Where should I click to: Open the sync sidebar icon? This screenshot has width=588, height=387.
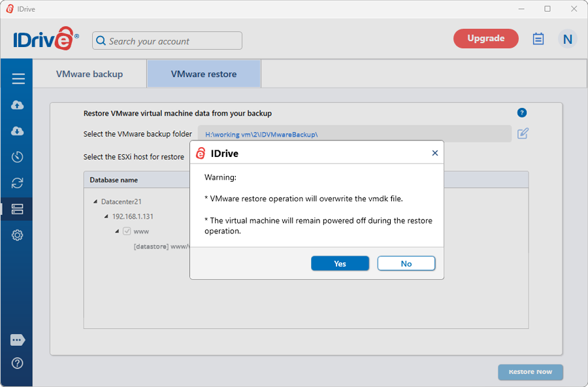(17, 183)
